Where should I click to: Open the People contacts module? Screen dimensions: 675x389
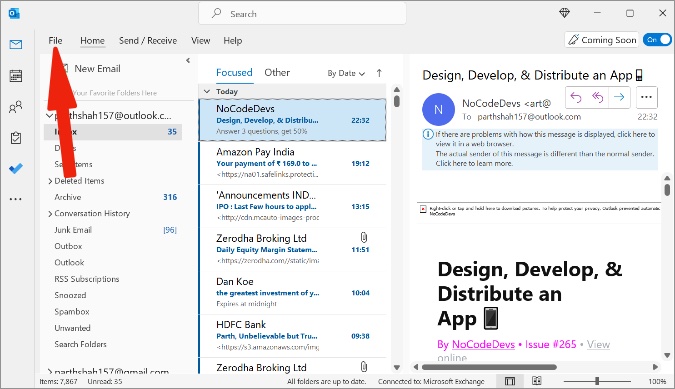point(16,107)
